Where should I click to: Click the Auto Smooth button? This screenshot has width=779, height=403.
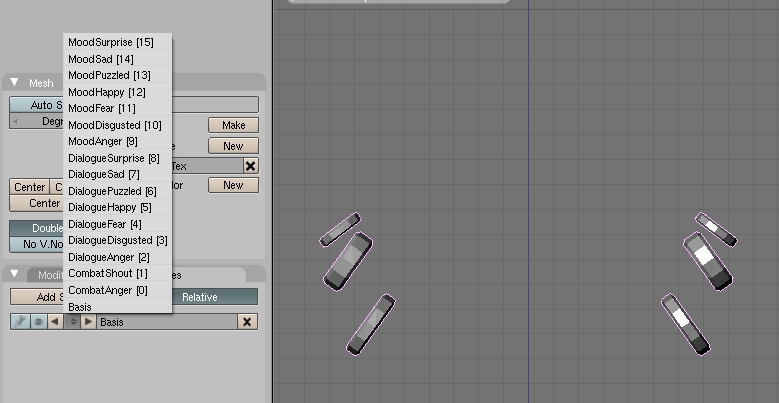36,105
